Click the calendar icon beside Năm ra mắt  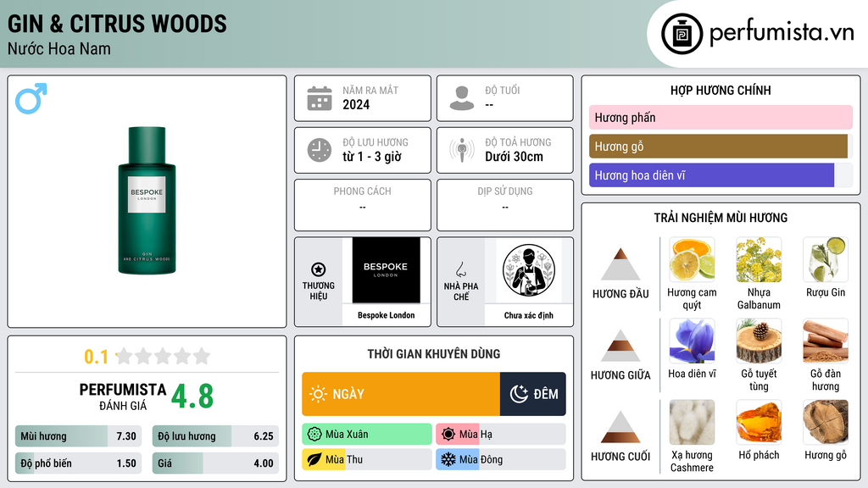coord(320,98)
